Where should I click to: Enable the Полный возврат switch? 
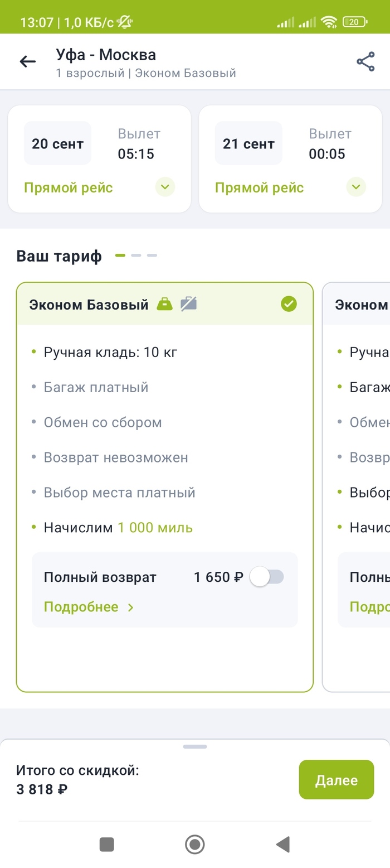tap(267, 577)
